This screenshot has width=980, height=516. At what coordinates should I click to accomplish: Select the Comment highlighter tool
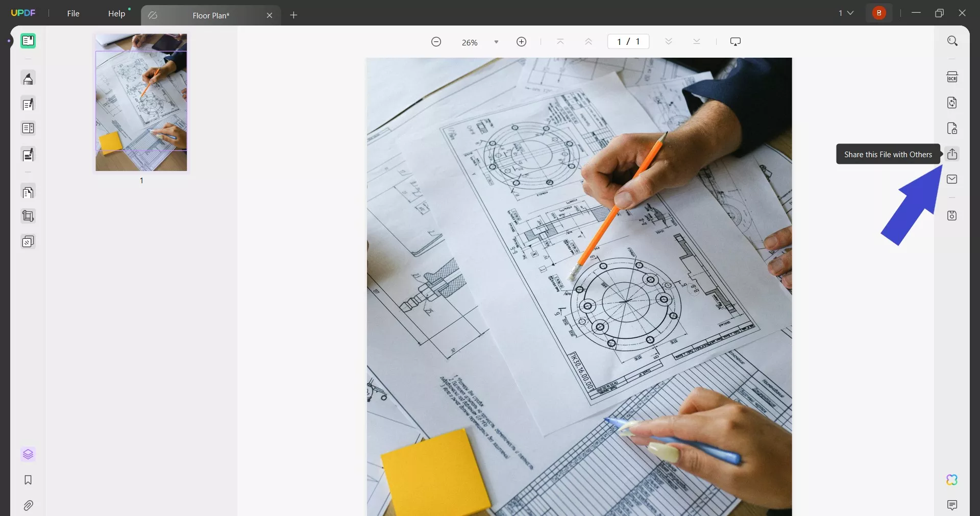(28, 79)
